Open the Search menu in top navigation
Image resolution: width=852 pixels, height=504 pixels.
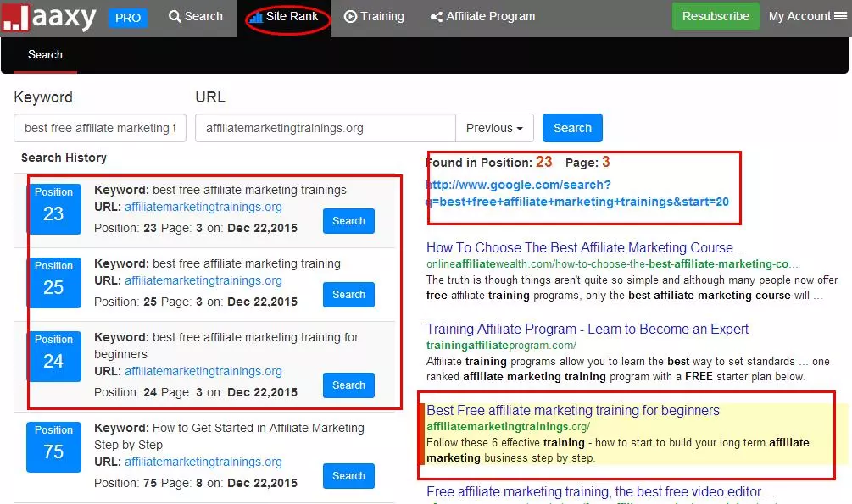196,16
